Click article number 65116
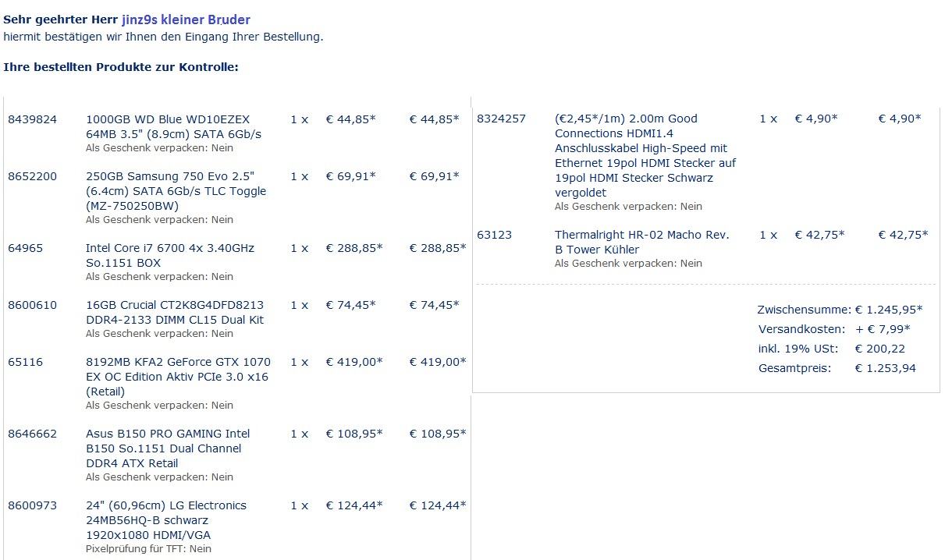 (x=25, y=362)
